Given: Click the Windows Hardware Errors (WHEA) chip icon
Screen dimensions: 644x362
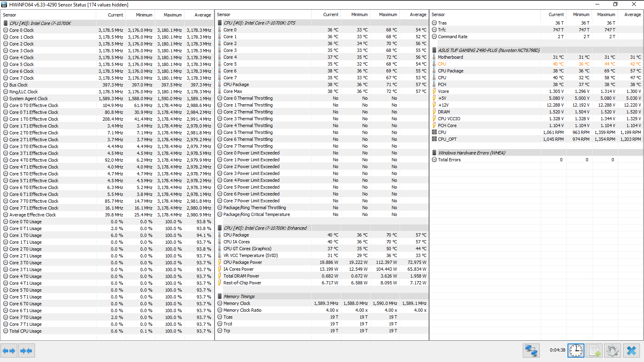Looking at the screenshot, I should coord(434,153).
